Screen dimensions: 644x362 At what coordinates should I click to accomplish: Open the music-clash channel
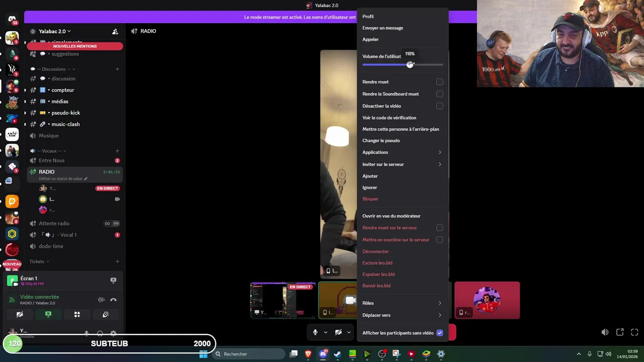pyautogui.click(x=74, y=124)
